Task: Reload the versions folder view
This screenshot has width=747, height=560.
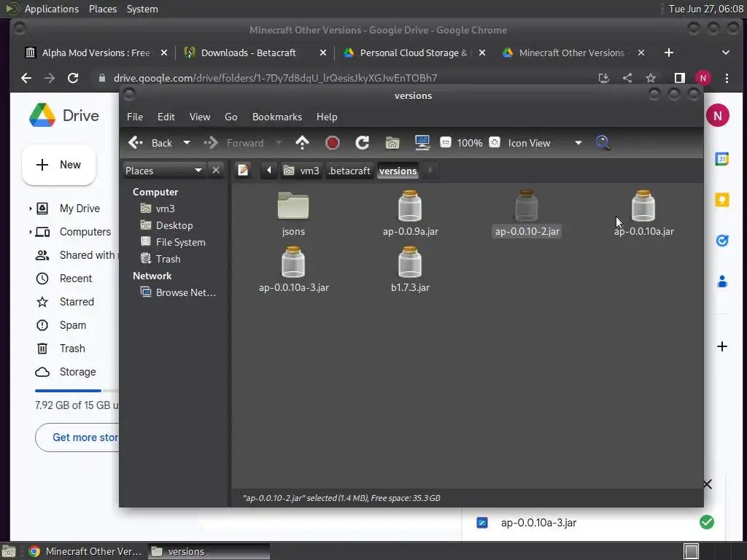Action: tap(362, 142)
